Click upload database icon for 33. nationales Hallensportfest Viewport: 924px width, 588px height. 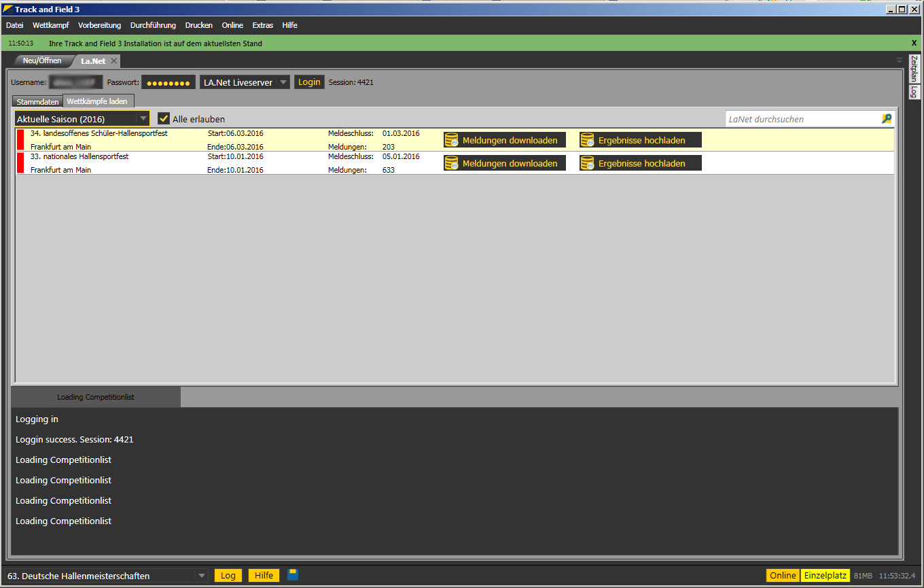coord(587,163)
